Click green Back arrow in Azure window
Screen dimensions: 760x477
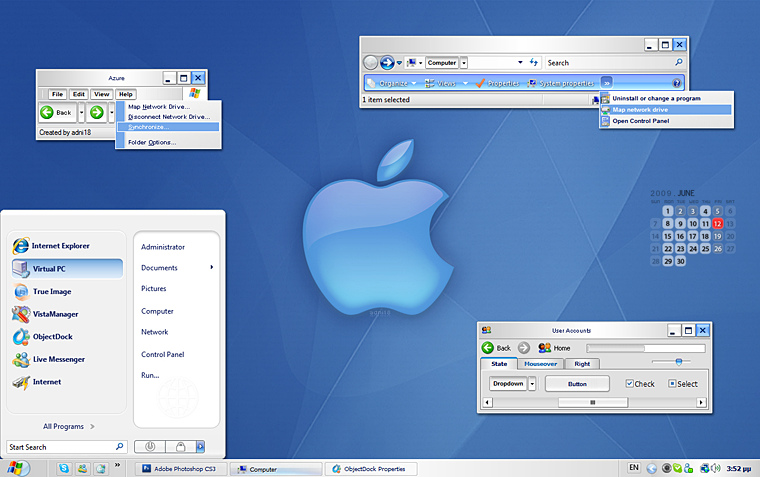click(x=48, y=112)
